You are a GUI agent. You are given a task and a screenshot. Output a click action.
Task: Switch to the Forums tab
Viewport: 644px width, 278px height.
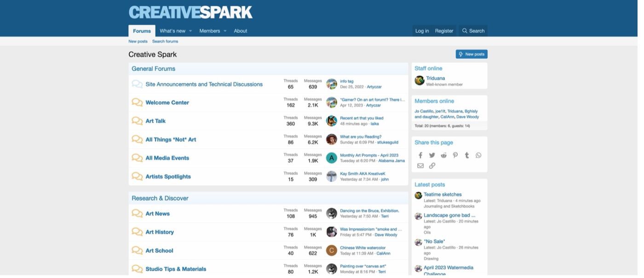tap(142, 31)
